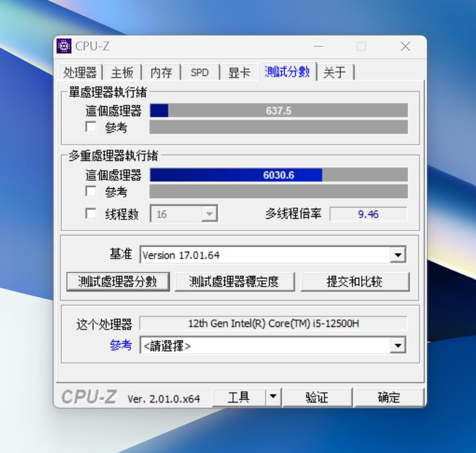Viewport: 476px width, 453px height.
Task: Click single-thread score bar showing 637.5
Action: coord(278,111)
